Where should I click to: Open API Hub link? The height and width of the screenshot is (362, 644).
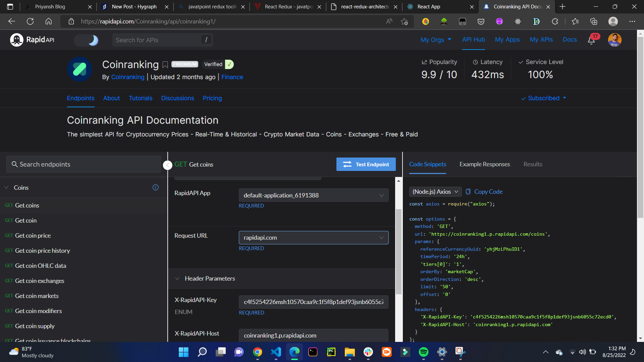pyautogui.click(x=473, y=40)
